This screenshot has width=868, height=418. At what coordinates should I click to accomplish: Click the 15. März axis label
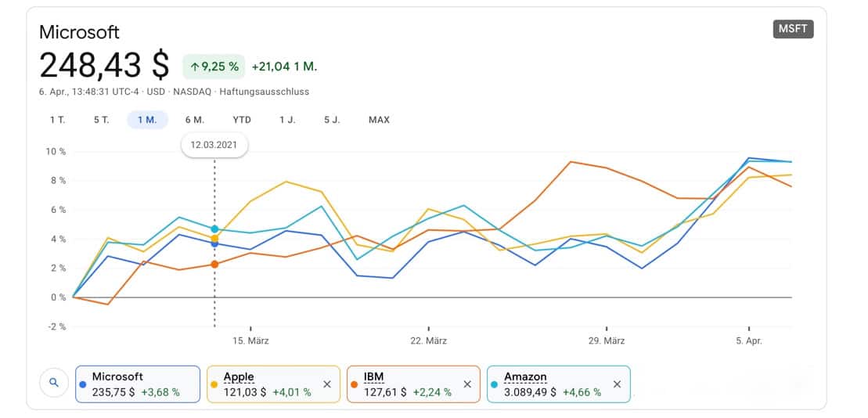[250, 341]
